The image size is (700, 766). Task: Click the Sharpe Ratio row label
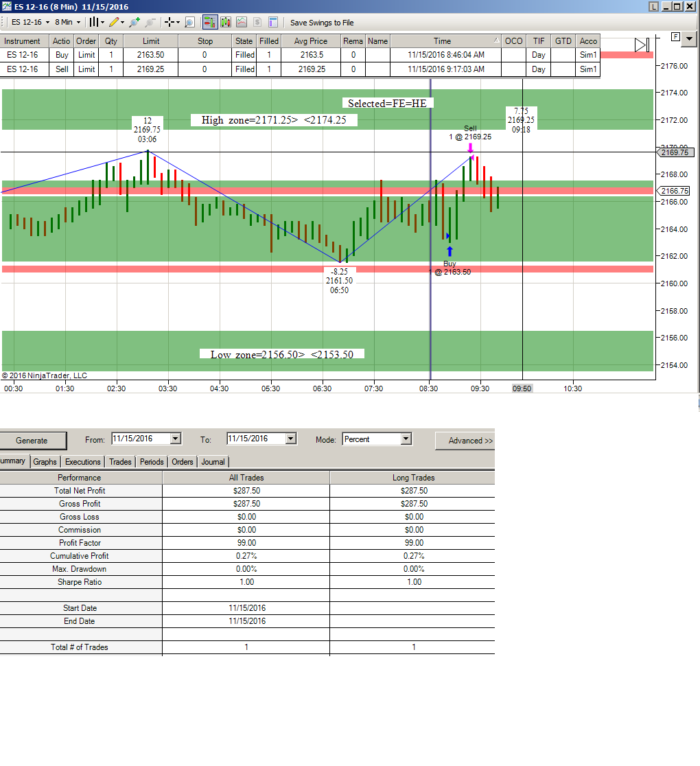[80, 582]
